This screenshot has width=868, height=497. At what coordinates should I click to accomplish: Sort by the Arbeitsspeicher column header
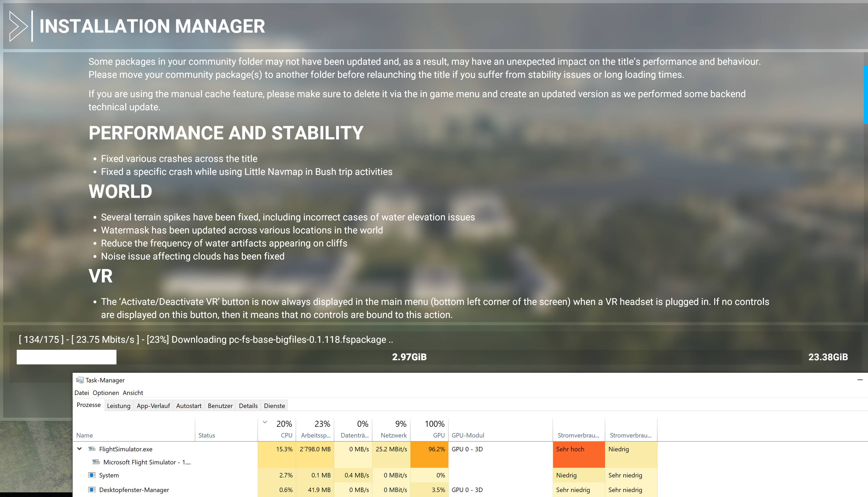(315, 430)
